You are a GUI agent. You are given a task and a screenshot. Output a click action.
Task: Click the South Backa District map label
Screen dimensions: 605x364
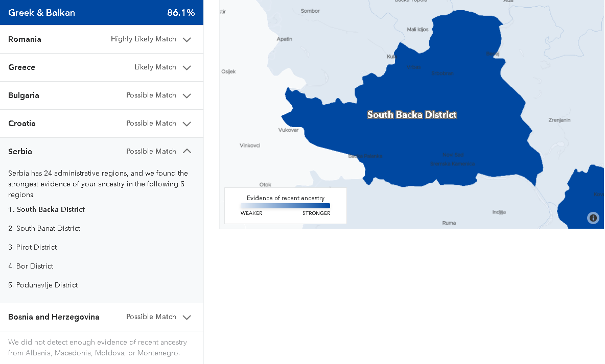(x=412, y=114)
